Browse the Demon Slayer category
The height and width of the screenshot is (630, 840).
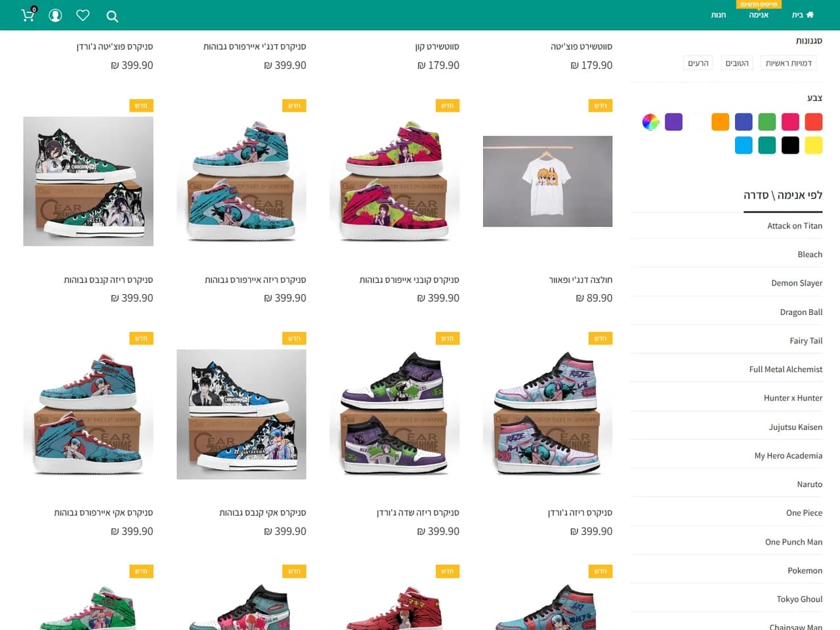pos(797,283)
